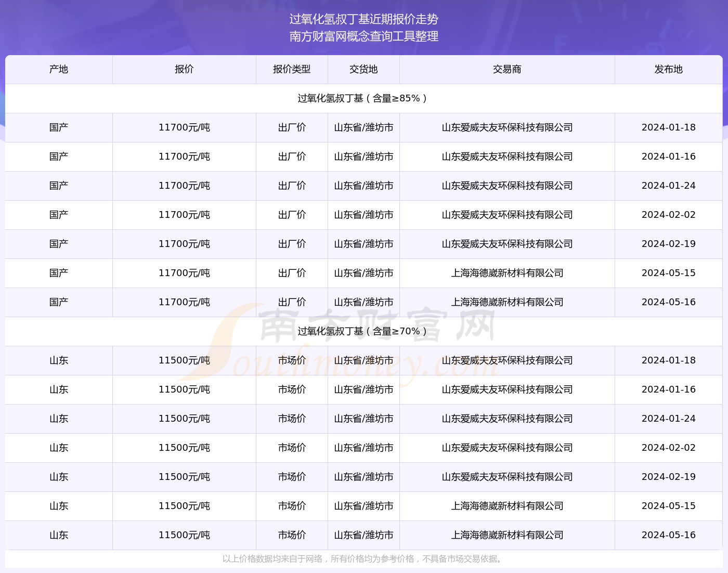Viewport: 728px width, 573px height.
Task: Click the 2024-05-15 date in the 11500元/吨 row
Action: click(668, 506)
